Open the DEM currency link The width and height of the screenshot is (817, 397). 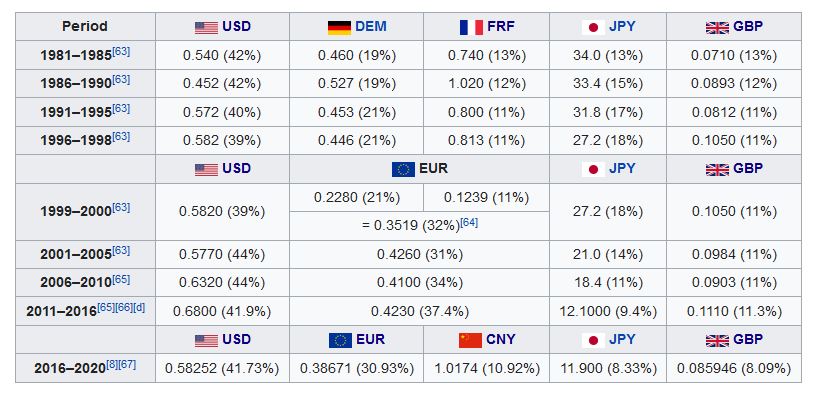[371, 27]
